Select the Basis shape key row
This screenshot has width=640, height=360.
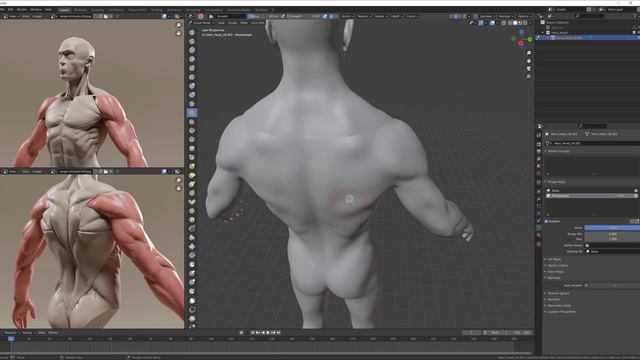pos(592,191)
